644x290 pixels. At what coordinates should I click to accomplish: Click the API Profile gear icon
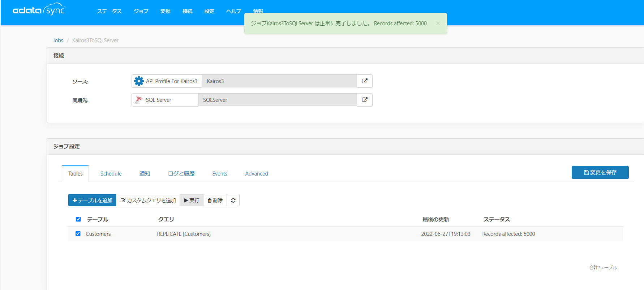(139, 81)
